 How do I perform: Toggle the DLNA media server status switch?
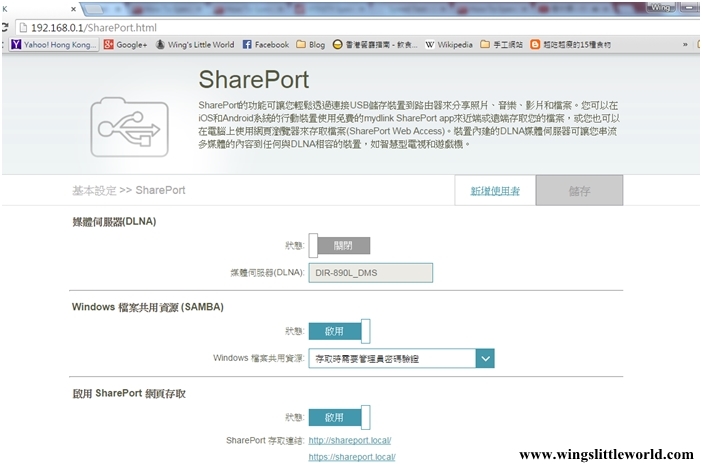pyautogui.click(x=340, y=245)
